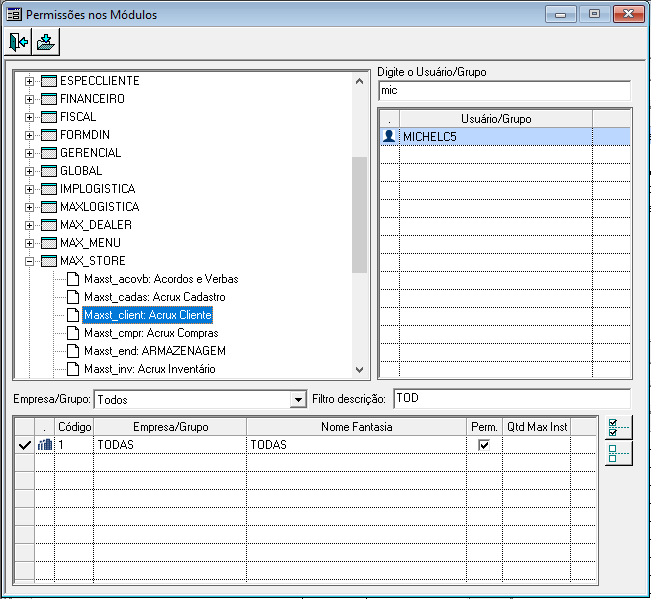Click the Filtro descrição input field
The image size is (651, 599).
(512, 399)
